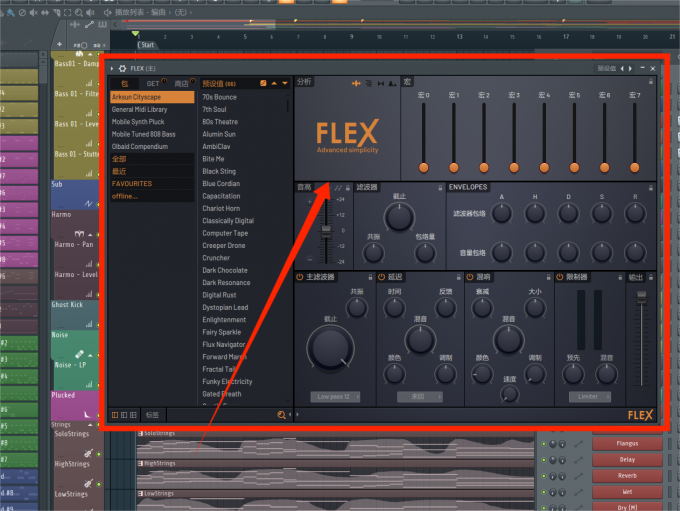Toggle the reverb (混响) power button
The height and width of the screenshot is (511, 680).
click(471, 276)
